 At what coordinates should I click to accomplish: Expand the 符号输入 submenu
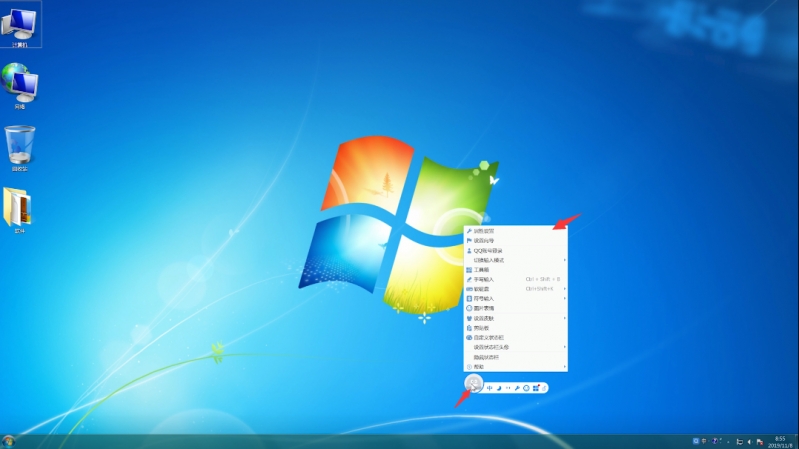click(x=516, y=299)
